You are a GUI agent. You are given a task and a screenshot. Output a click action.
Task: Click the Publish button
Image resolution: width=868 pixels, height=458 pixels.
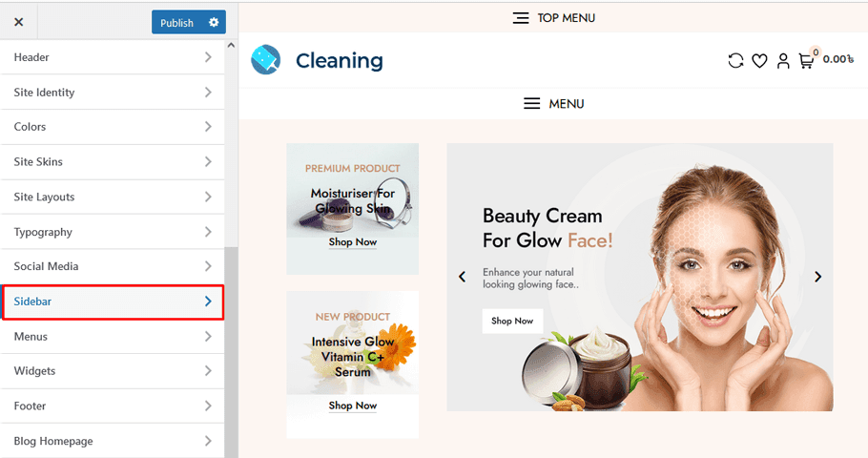176,23
